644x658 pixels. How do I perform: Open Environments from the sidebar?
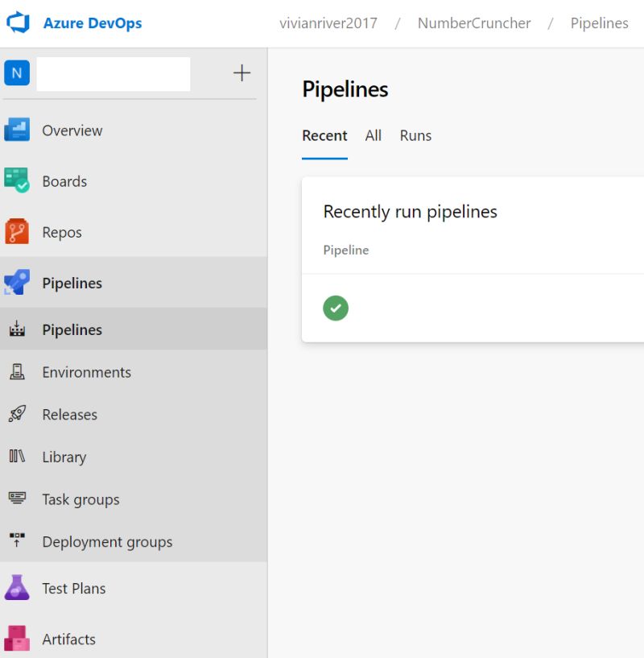pyautogui.click(x=18, y=371)
